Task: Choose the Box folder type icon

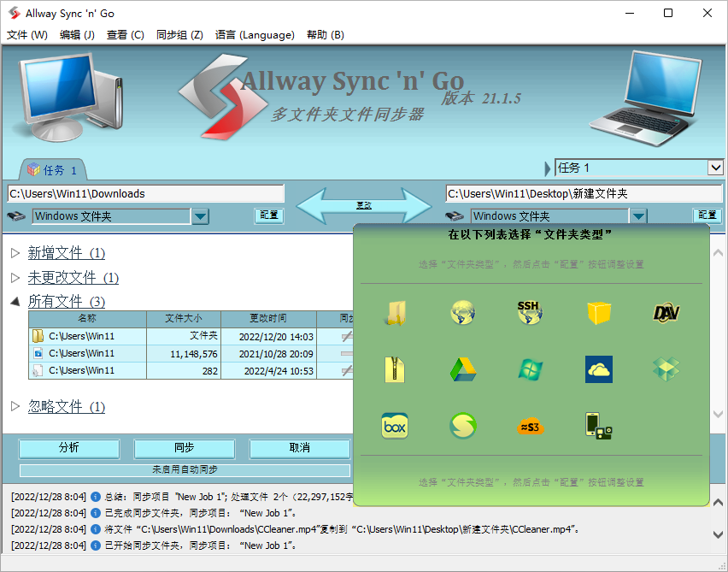Action: coord(395,426)
